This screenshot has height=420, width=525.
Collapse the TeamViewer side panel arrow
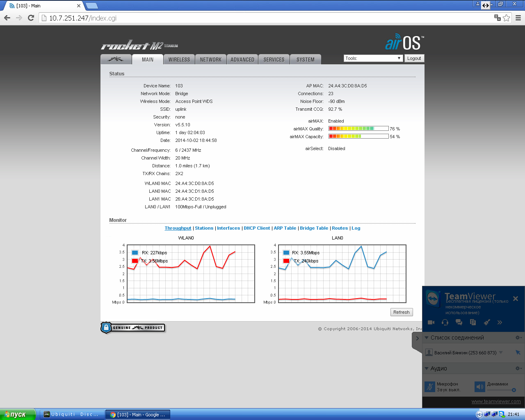[417, 338]
